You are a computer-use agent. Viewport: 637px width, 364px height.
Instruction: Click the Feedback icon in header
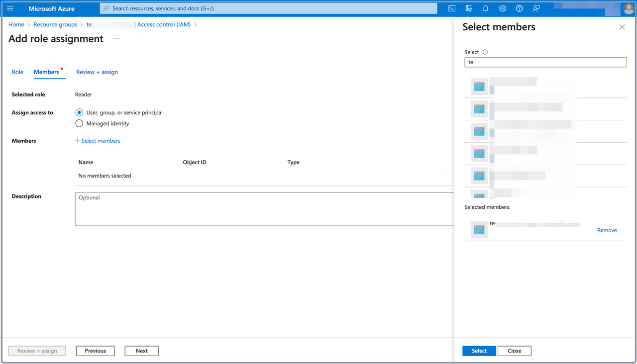(536, 8)
